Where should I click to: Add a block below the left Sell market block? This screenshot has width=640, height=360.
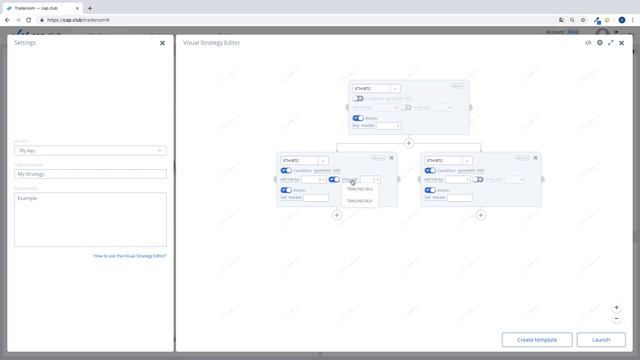[x=337, y=215]
